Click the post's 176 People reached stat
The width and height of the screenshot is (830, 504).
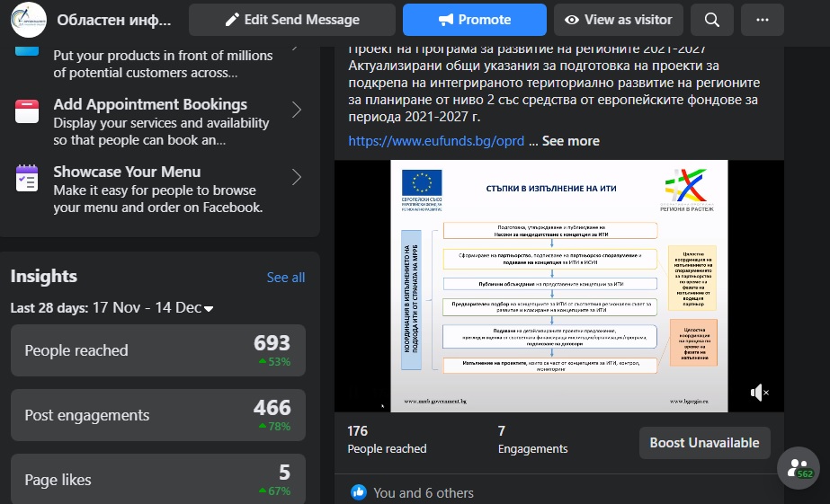(387, 439)
